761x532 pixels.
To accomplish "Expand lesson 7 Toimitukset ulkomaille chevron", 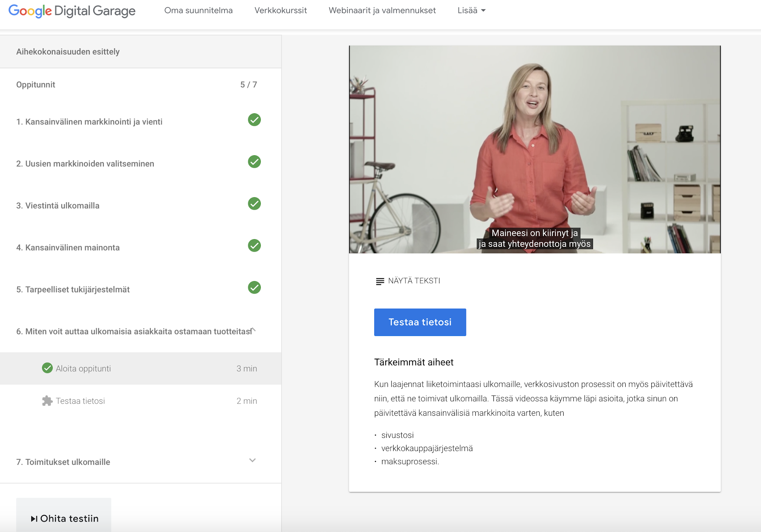I will (x=252, y=460).
